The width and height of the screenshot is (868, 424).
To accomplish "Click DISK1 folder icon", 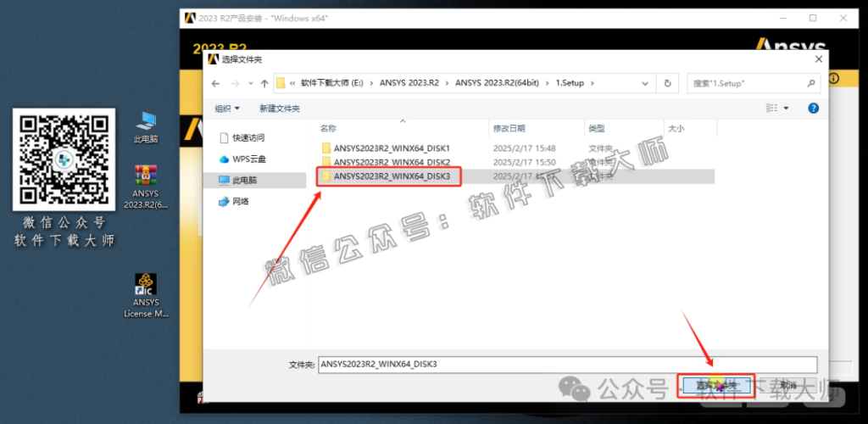I will 326,148.
